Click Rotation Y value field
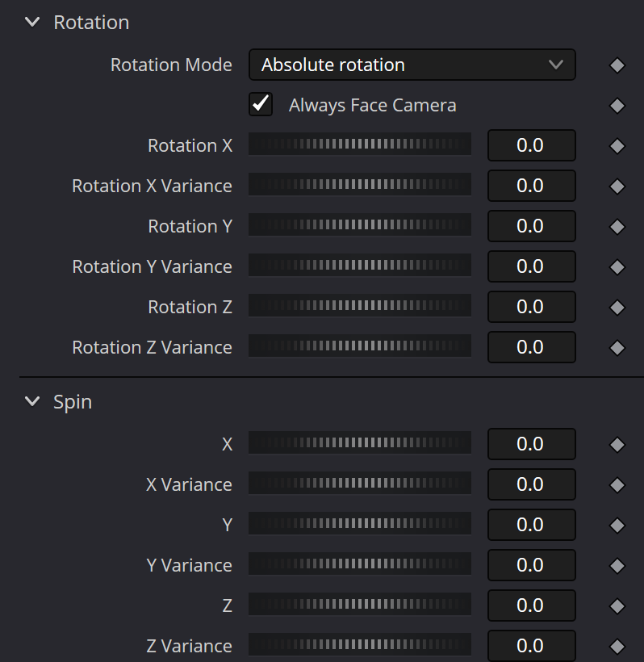This screenshot has height=662, width=644. 532,226
